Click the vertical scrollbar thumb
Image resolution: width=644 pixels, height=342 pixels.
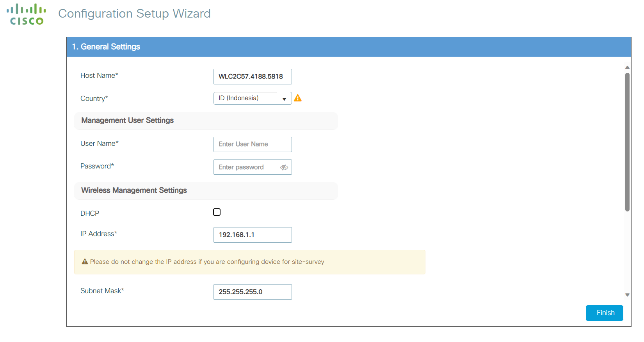(627, 141)
